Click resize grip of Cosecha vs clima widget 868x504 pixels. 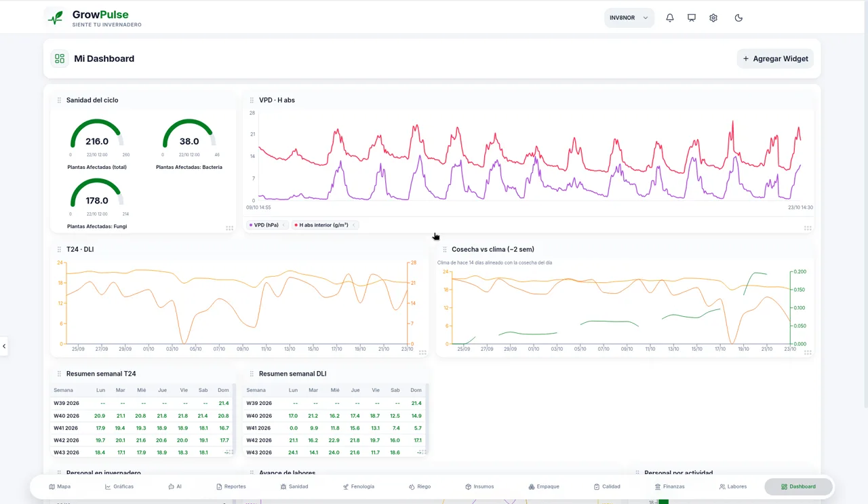[808, 352]
